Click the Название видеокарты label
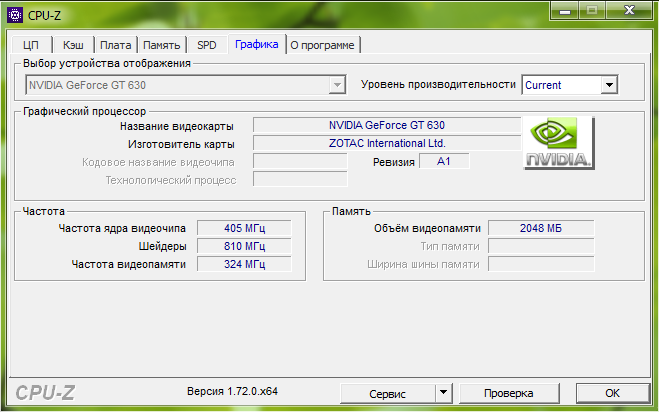 tap(177, 126)
